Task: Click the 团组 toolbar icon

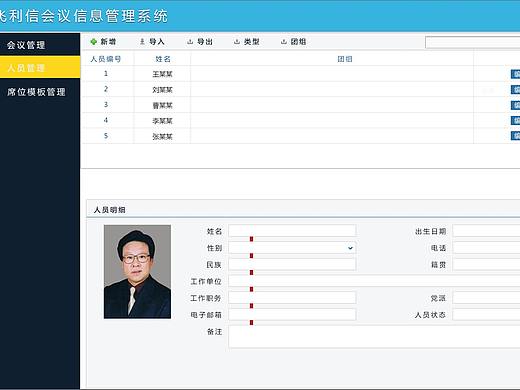Action: [x=284, y=42]
